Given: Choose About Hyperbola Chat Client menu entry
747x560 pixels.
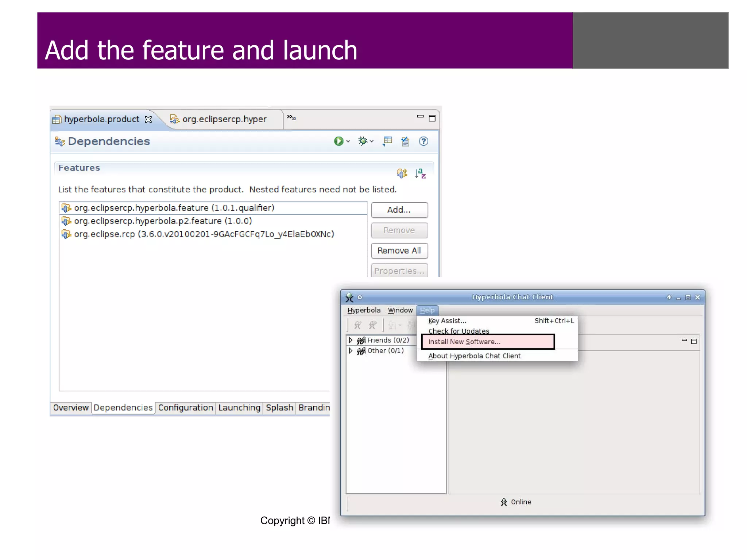Looking at the screenshot, I should pyautogui.click(x=498, y=356).
